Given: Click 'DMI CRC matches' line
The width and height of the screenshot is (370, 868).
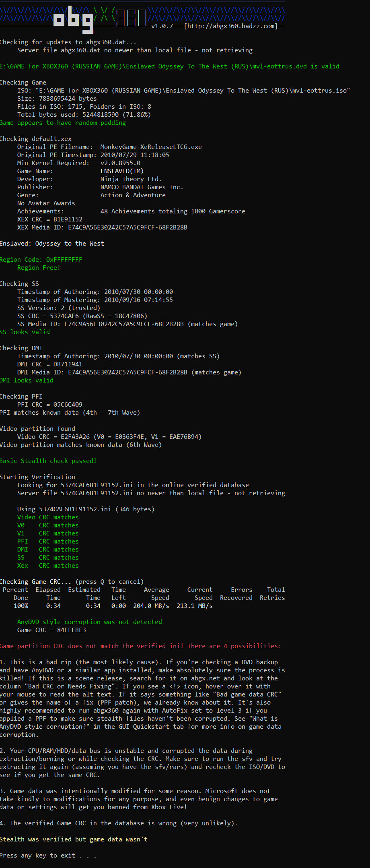Looking at the screenshot, I should pos(48,550).
